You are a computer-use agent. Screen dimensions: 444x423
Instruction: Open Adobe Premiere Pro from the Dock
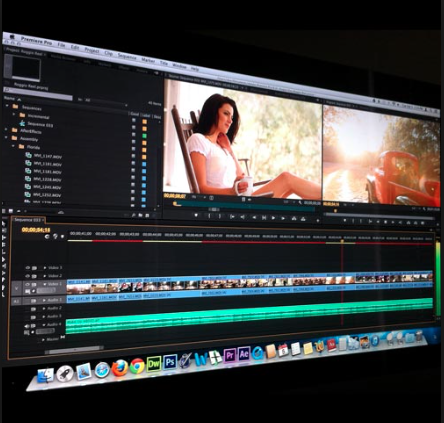[x=230, y=355]
